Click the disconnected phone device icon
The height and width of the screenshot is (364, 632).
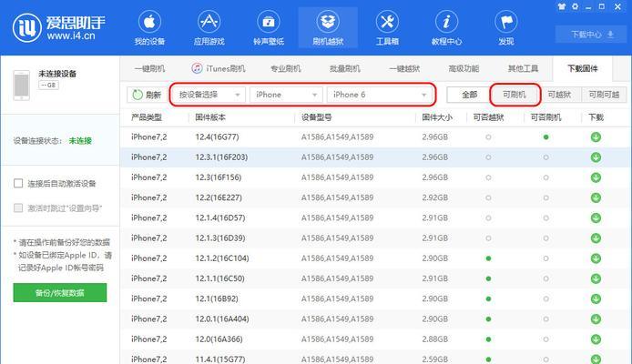21,85
